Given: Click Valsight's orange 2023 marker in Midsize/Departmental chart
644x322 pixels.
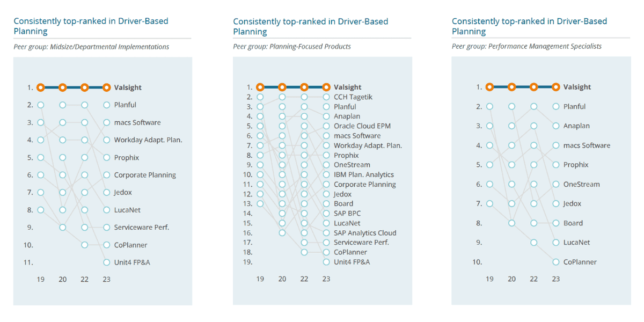Looking at the screenshot, I should point(106,87).
